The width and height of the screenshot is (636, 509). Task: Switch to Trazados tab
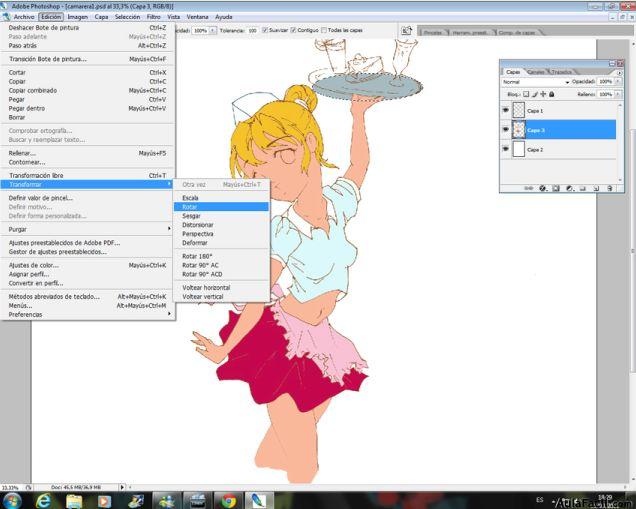tap(561, 72)
